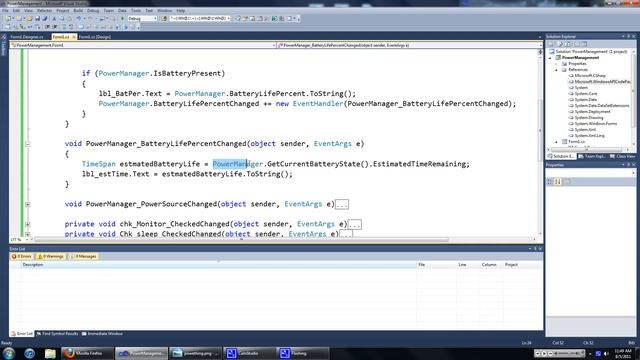Expand the Properties node in Solution Explorer
The width and height of the screenshot is (640, 360).
click(x=556, y=64)
